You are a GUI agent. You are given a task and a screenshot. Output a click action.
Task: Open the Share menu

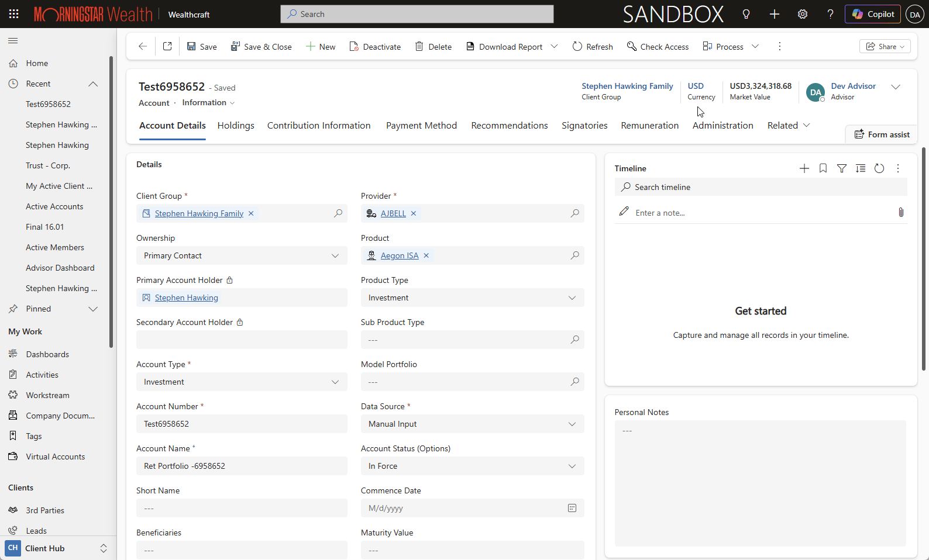(885, 46)
